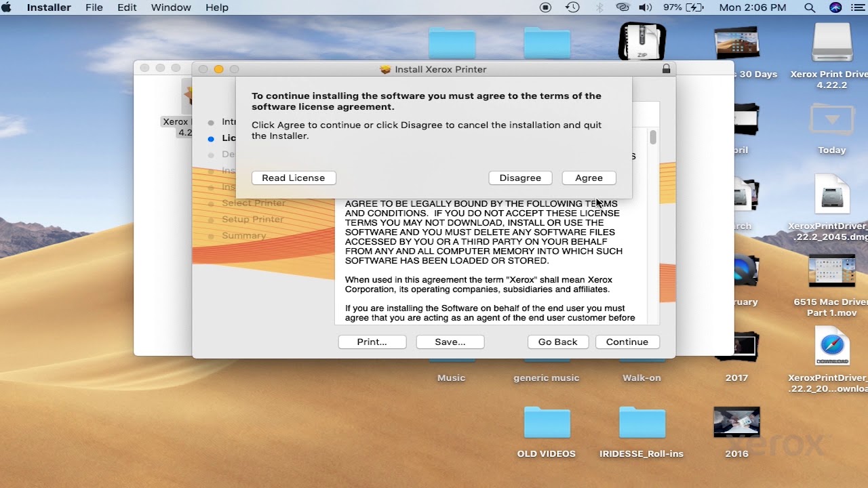
Task: Click the Agree button
Action: pos(589,178)
